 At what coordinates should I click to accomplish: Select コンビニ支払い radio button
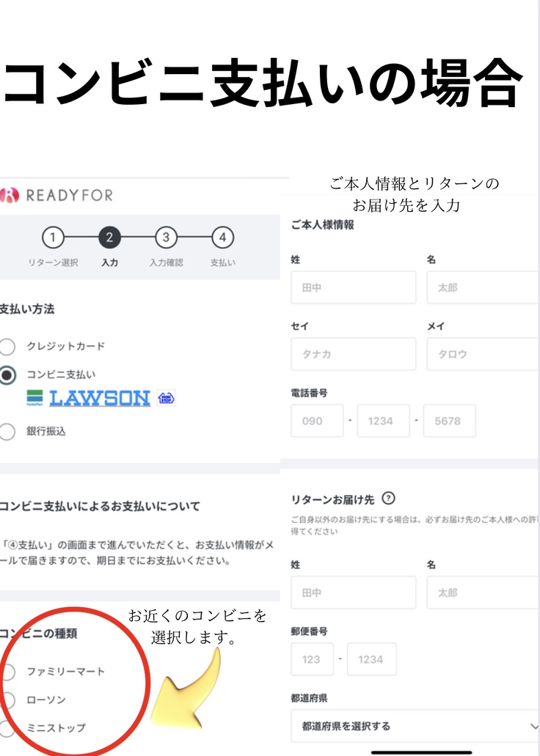click(x=7, y=375)
